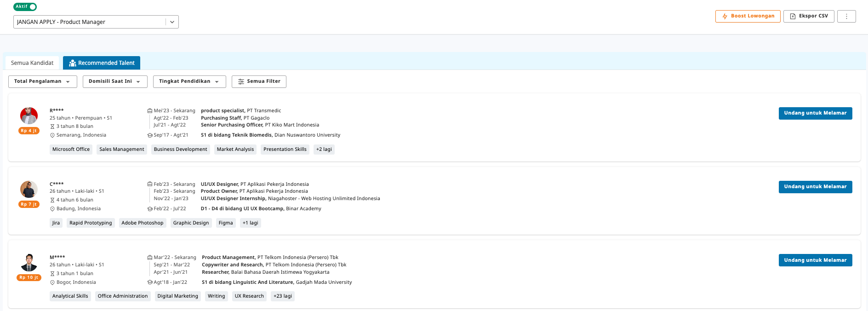Open profile photo of candidate R****

coord(29,116)
